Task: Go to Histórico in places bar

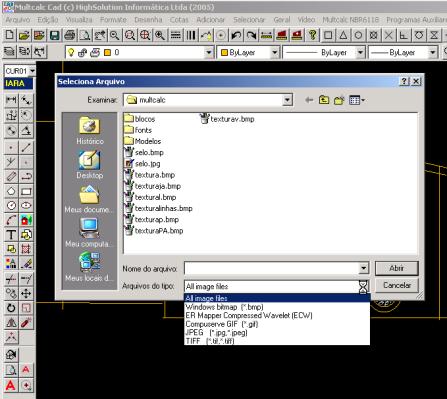Action: click(90, 130)
